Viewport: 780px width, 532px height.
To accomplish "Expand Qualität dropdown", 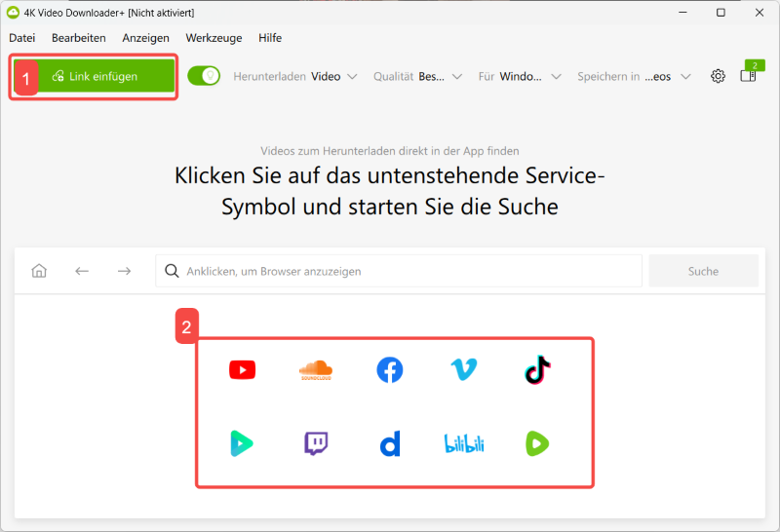I will point(418,76).
